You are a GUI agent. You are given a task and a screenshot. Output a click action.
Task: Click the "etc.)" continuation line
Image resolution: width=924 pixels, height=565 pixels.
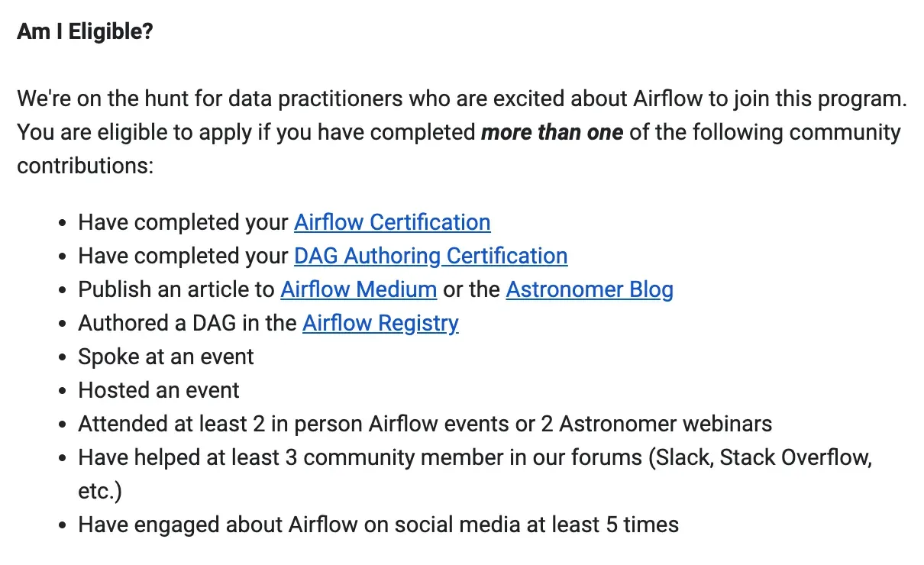(100, 491)
